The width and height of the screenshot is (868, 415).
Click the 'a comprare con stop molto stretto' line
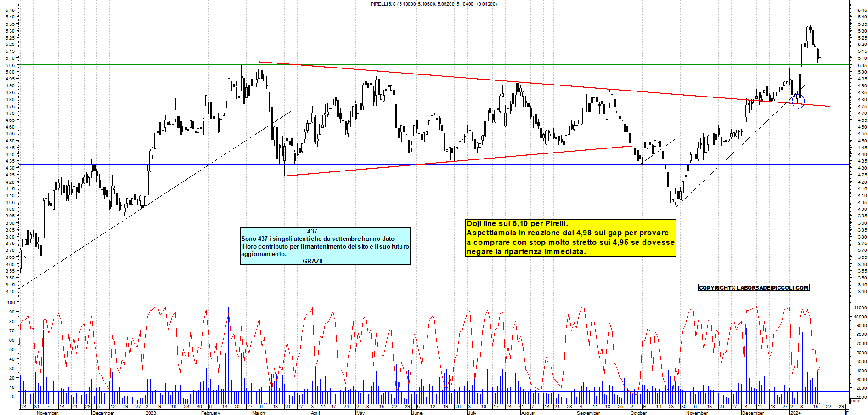tap(570, 242)
